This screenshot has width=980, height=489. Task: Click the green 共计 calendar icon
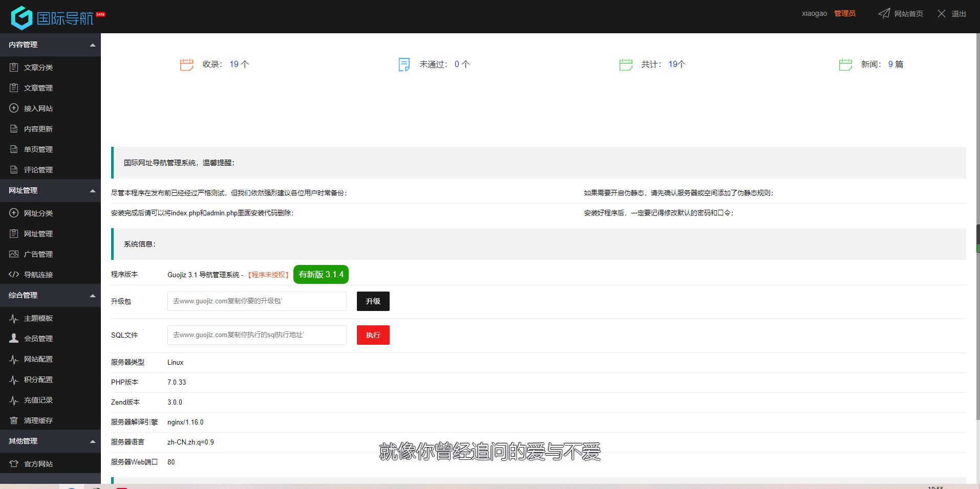click(626, 64)
